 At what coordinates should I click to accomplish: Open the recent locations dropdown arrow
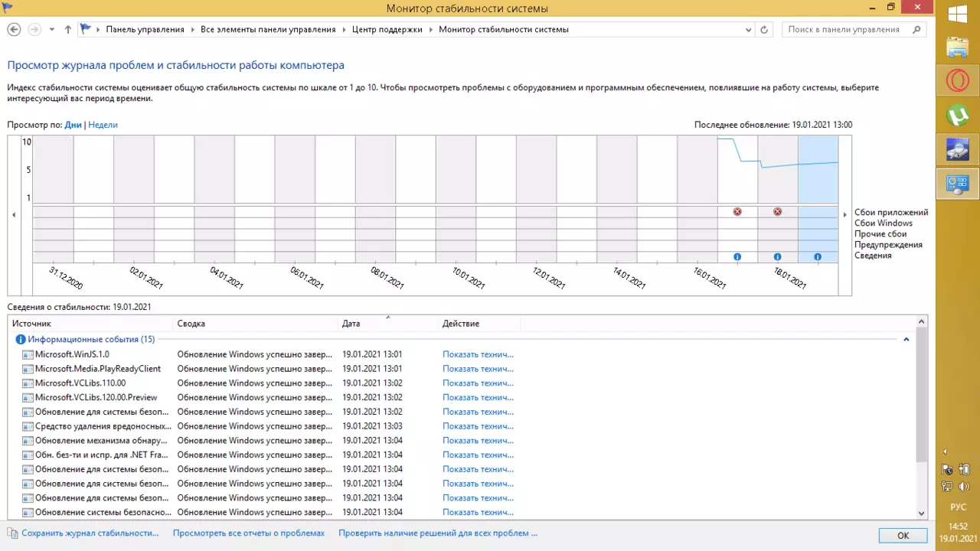tap(52, 29)
